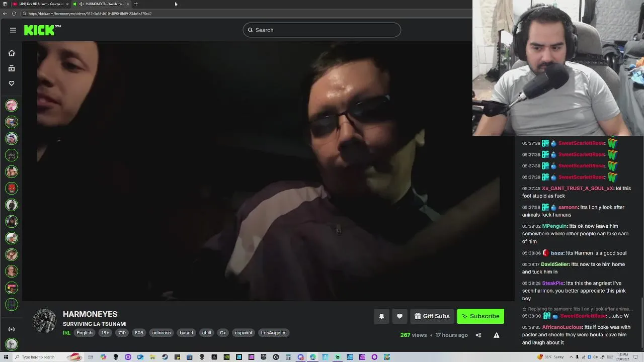Image resolution: width=644 pixels, height=362 pixels.
Task: Select the based tag
Action: click(x=187, y=333)
